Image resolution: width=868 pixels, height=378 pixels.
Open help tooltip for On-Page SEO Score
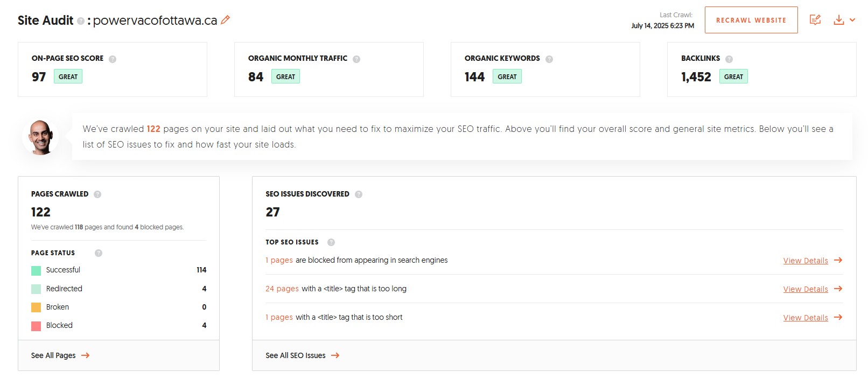point(113,59)
